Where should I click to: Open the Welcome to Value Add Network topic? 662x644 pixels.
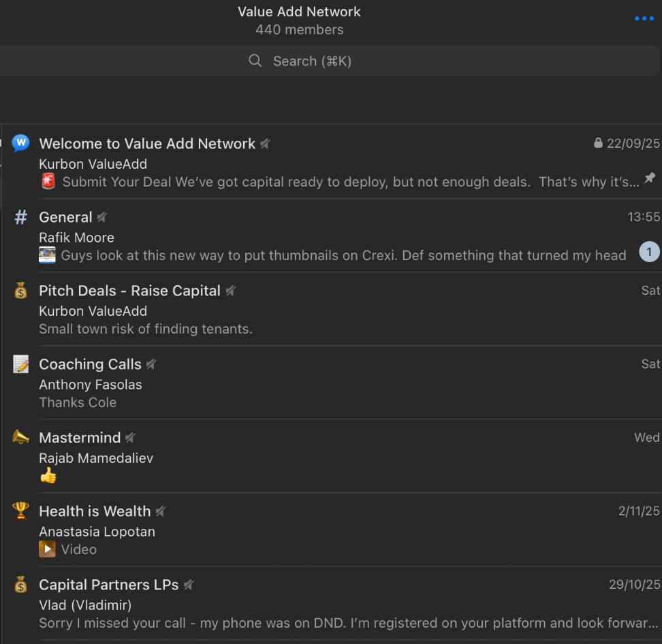click(x=331, y=161)
